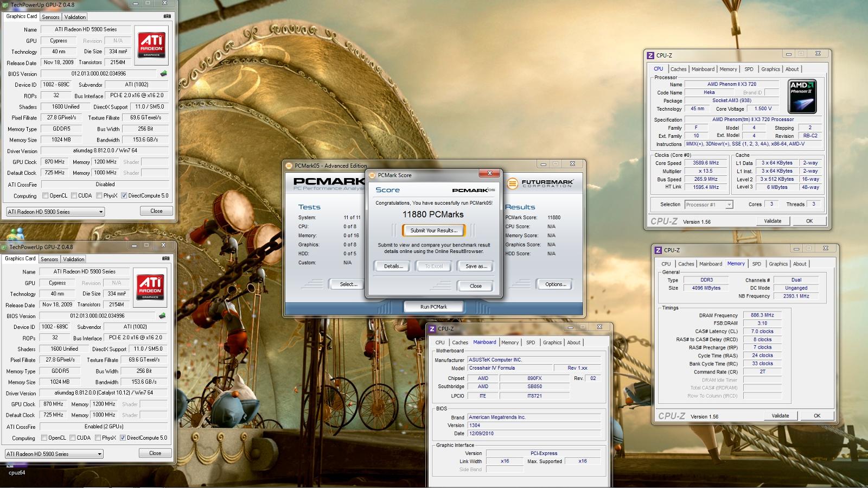Click screenshot camera icon in upper GPU-Z window
Screen dimensions: 868x488
click(167, 16)
